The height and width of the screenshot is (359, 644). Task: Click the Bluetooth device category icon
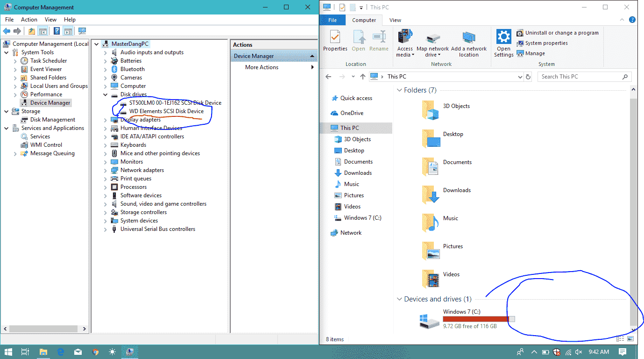114,69
